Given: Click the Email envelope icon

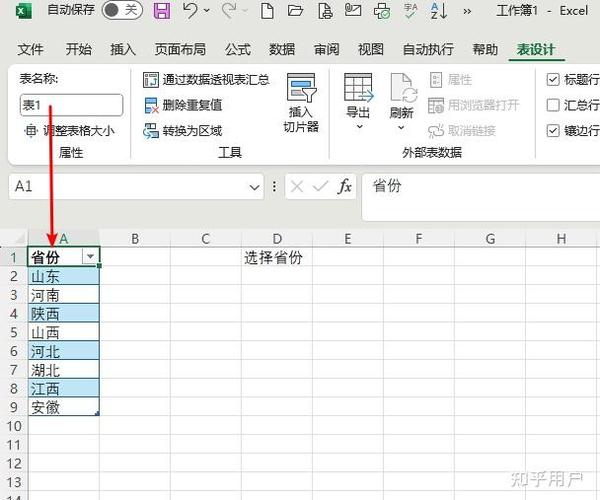Looking at the screenshot, I should 353,10.
